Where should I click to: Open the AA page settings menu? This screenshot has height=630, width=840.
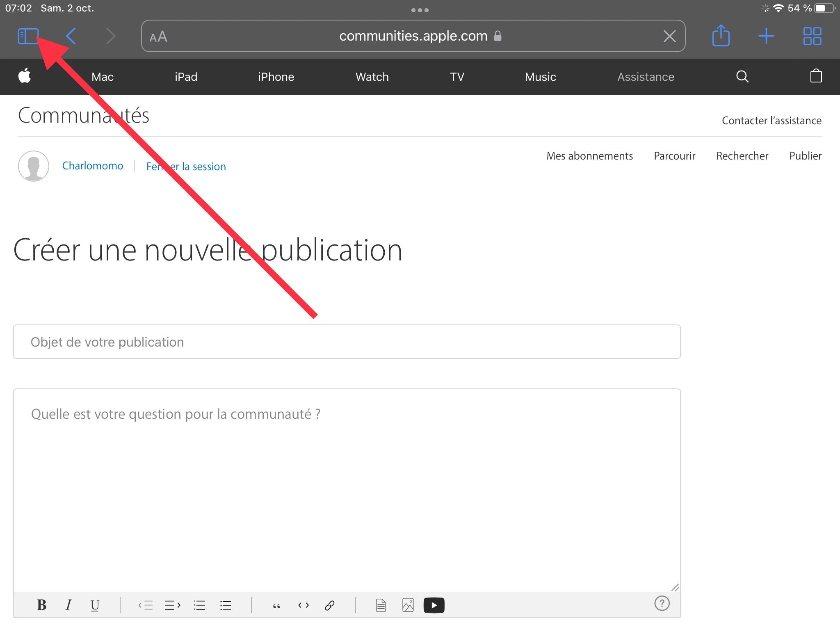pyautogui.click(x=158, y=37)
